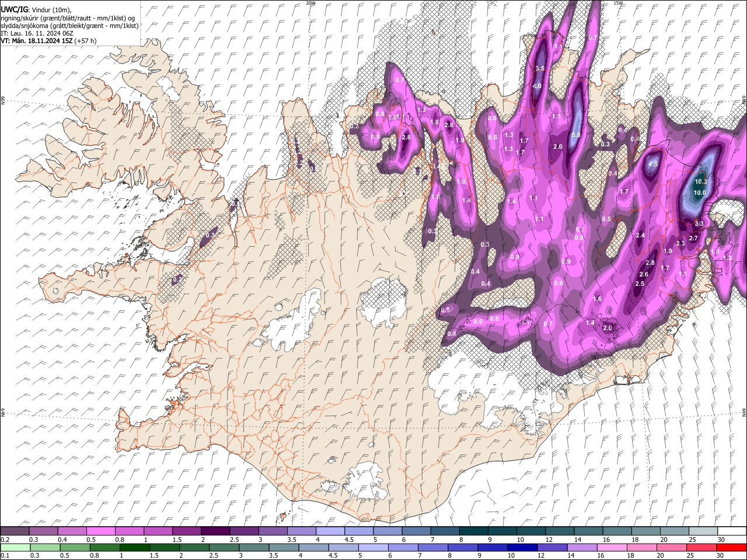Click the '3.5' snowfall value on the map
This screenshot has height=560, width=747.
click(x=540, y=68)
